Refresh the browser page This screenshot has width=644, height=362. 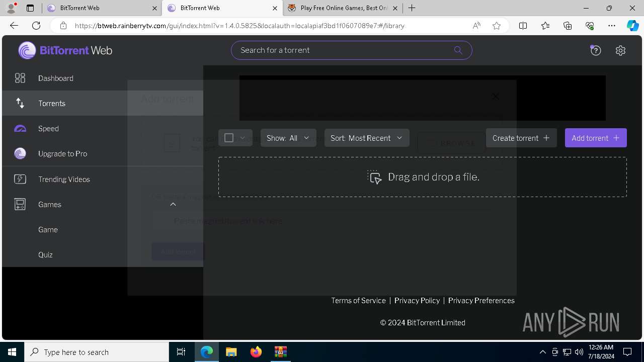pyautogui.click(x=36, y=26)
